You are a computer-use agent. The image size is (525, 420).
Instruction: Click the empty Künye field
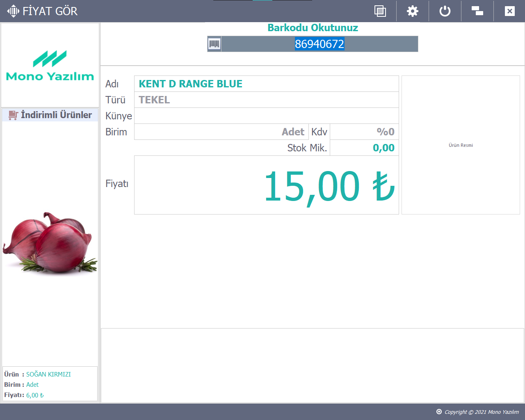(x=266, y=116)
